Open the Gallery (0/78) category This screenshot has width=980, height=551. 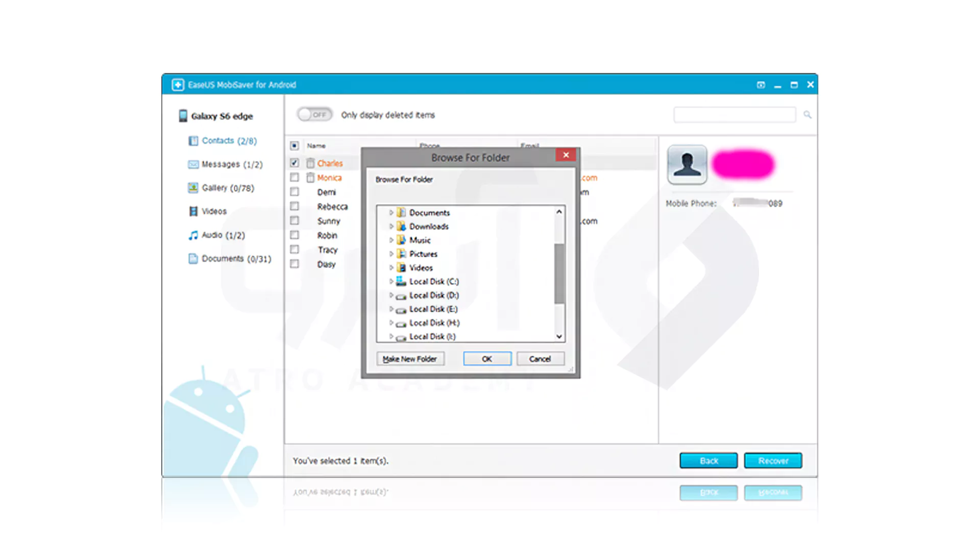pos(228,188)
